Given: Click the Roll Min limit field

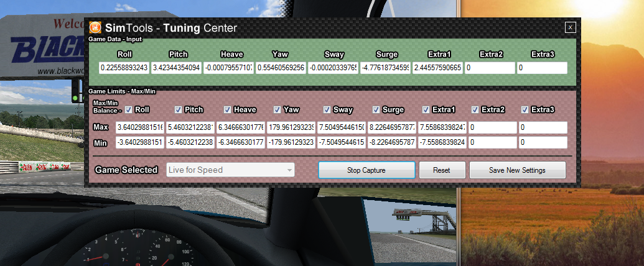Looking at the screenshot, I should 140,143.
